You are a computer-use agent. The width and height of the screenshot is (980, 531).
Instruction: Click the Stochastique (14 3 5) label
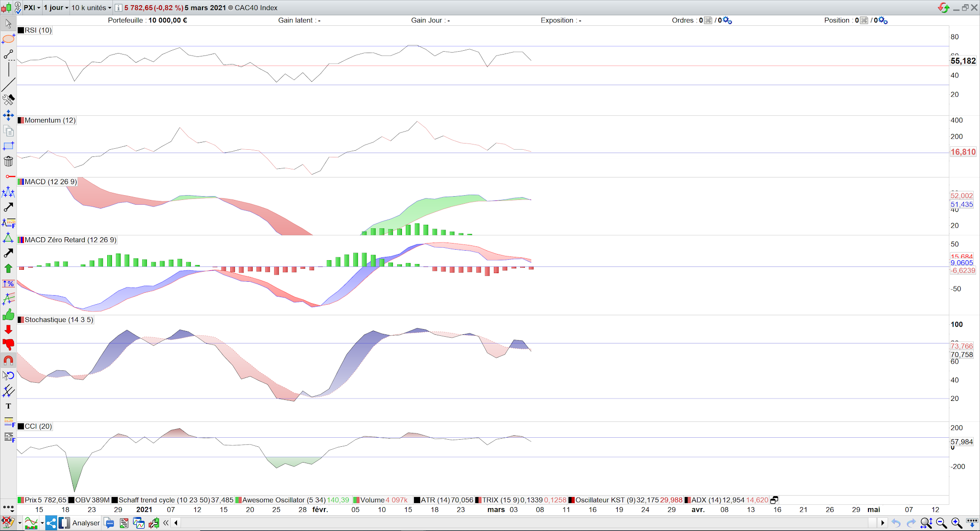coord(59,320)
